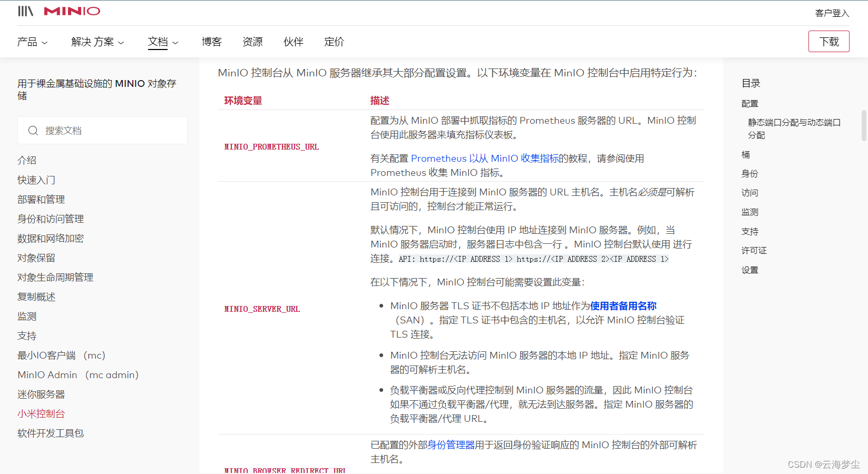Open 对象生命周期管理 page
This screenshot has height=474, width=868.
[55, 277]
